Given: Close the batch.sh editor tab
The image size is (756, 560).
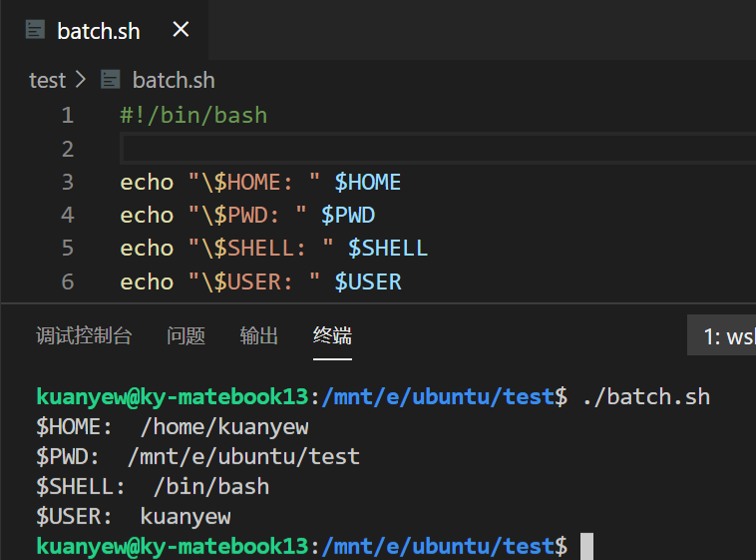Looking at the screenshot, I should [x=181, y=30].
